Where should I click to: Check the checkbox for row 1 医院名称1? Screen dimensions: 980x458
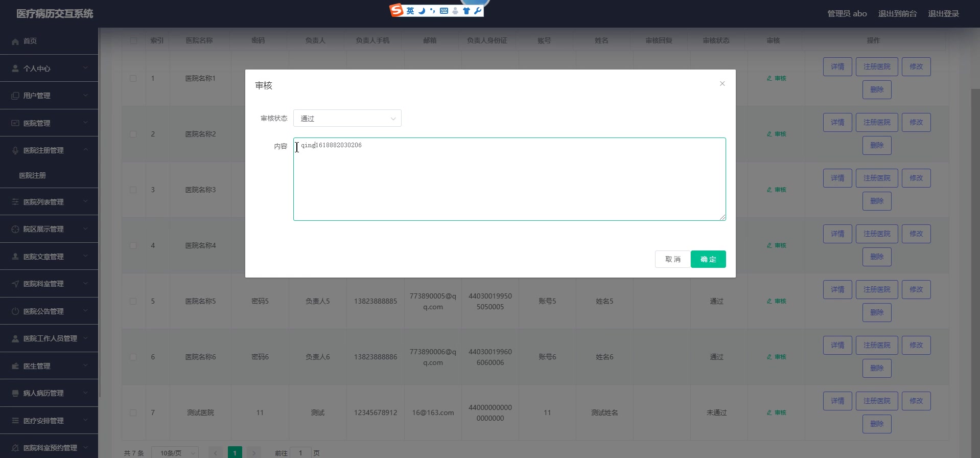[133, 78]
